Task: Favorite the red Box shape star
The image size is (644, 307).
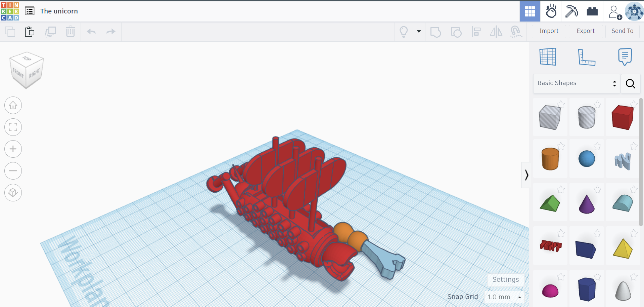Action: (634, 104)
